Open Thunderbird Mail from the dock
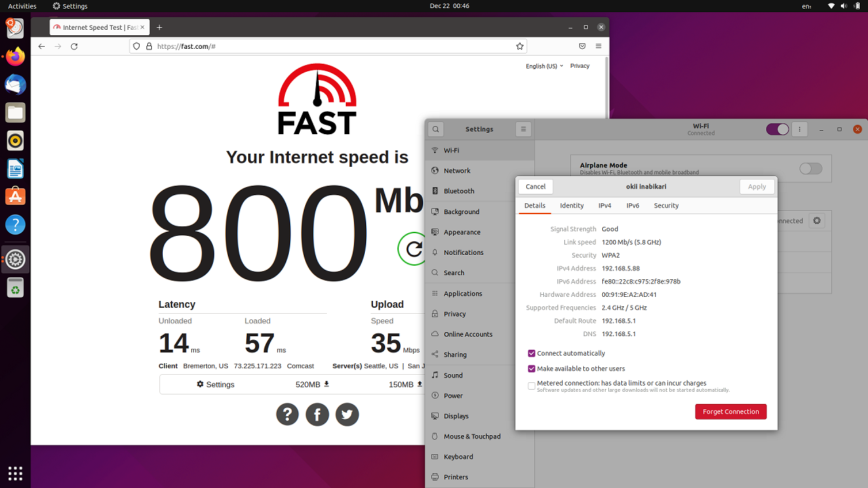868x488 pixels. [15, 85]
